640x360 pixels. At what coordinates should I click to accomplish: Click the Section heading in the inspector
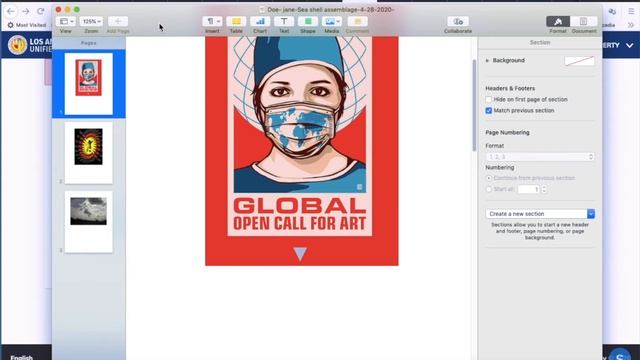[540, 42]
